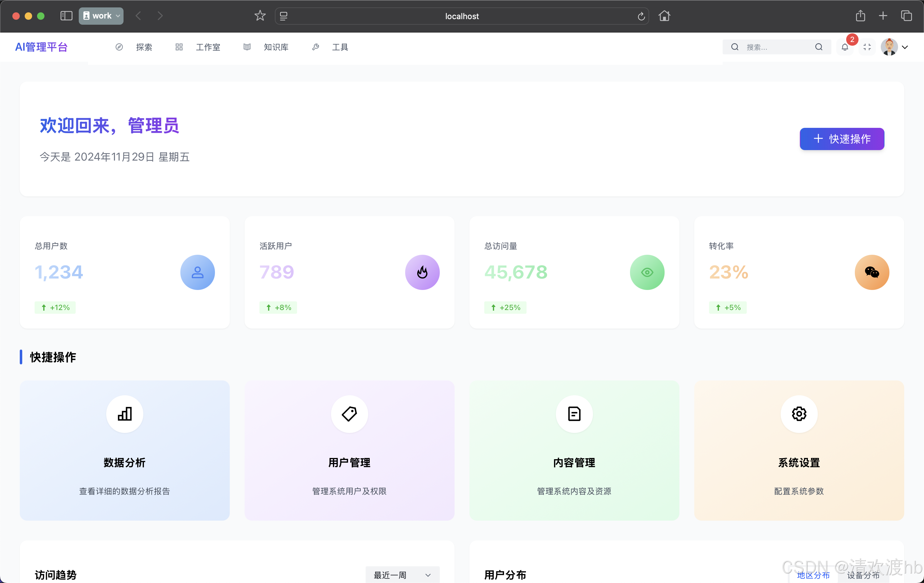The width and height of the screenshot is (924, 583).
Task: Switch to the 知识库 navigation item
Action: point(276,47)
